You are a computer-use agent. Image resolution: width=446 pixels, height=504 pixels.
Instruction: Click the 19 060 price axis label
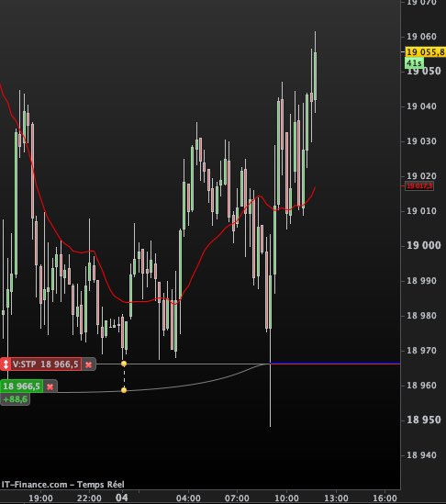click(x=421, y=37)
